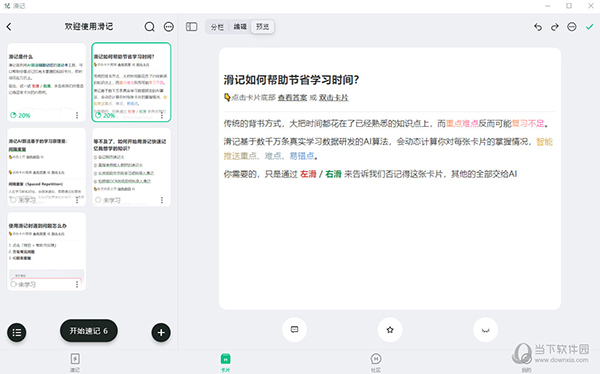Go back using the left arrow
600x374 pixels.
(x=9, y=27)
